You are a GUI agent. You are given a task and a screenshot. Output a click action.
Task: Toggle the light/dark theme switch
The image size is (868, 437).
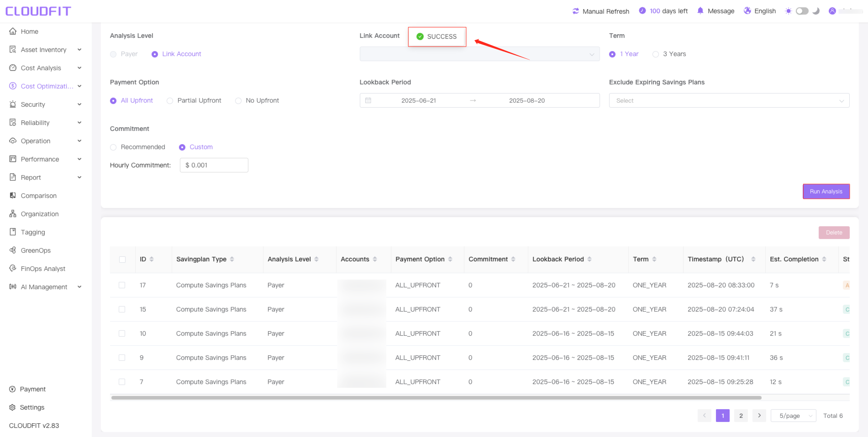(x=802, y=11)
